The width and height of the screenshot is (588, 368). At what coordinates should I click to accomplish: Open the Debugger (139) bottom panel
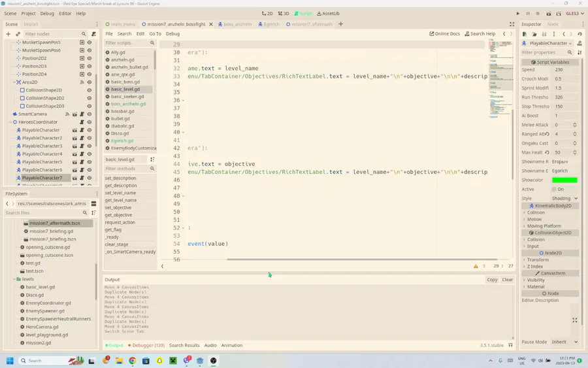146,345
